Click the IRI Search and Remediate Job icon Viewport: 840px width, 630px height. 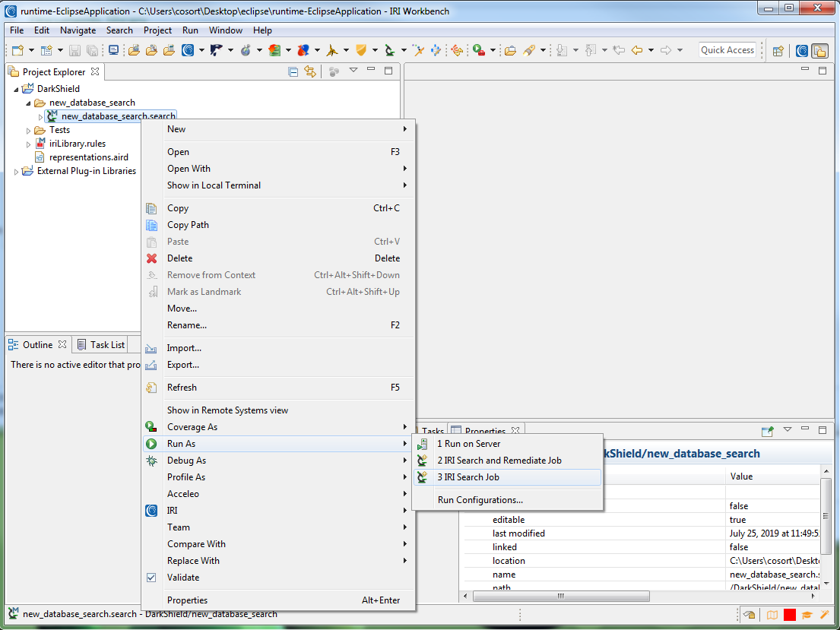423,461
